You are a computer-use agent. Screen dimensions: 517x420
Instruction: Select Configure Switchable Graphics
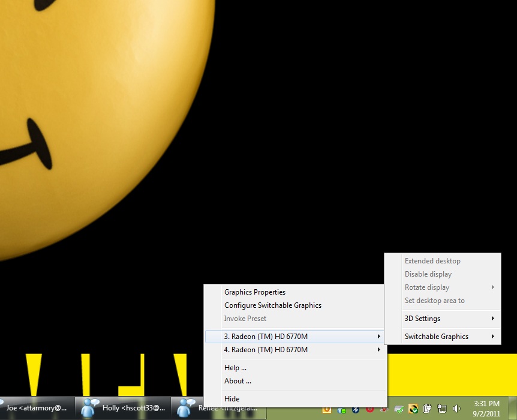pyautogui.click(x=295, y=305)
